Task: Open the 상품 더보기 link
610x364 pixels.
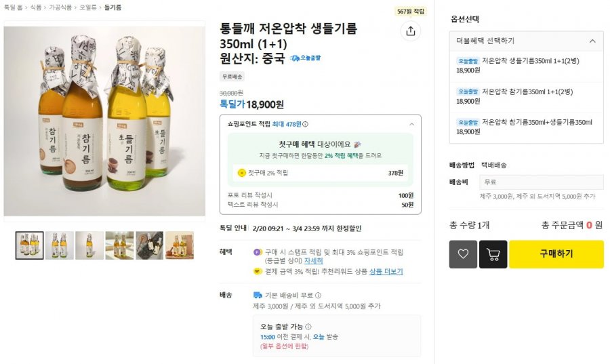Action: pyautogui.click(x=386, y=272)
